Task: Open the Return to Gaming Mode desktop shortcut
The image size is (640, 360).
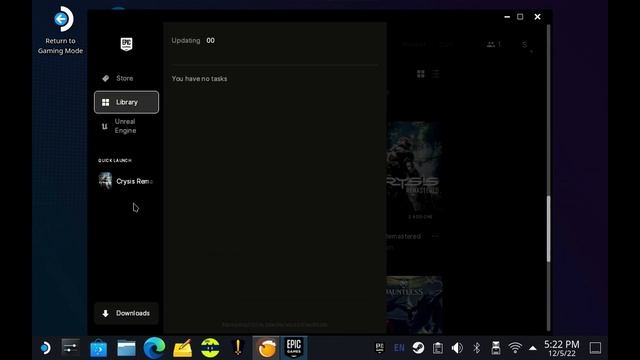Action: [x=60, y=31]
